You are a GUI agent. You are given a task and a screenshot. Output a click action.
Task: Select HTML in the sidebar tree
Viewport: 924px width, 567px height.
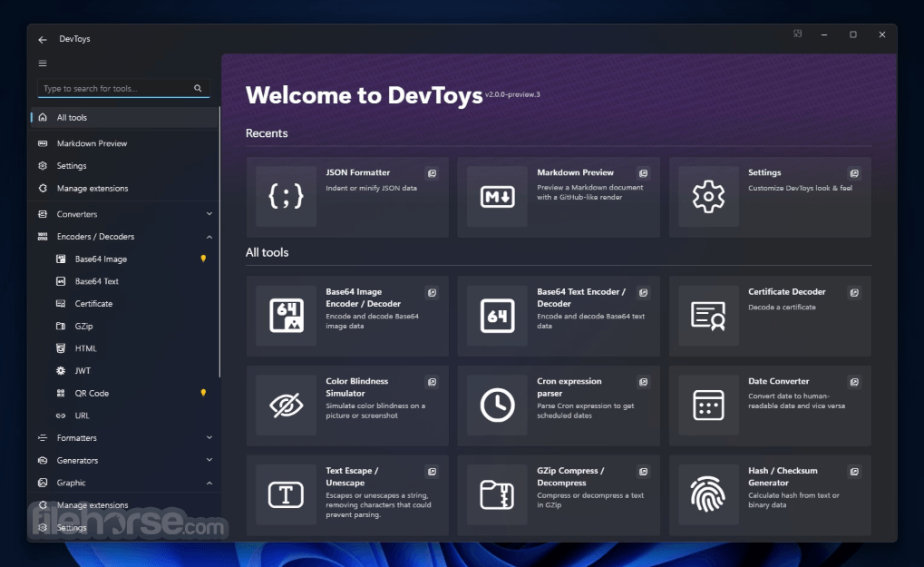pyautogui.click(x=124, y=348)
